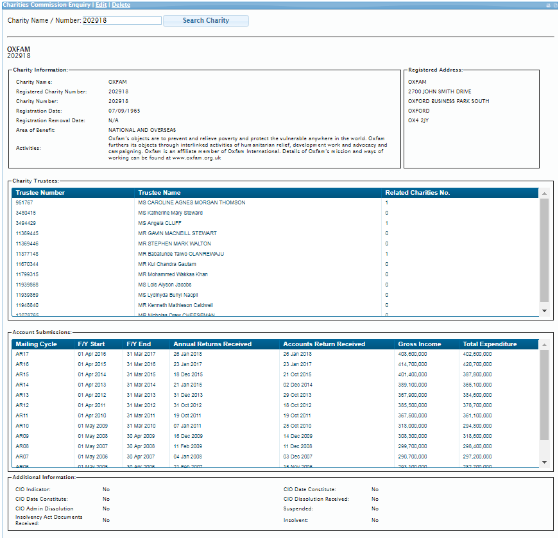Click the Related Charities No. column header
This screenshot has height=538, width=558.
coord(460,192)
